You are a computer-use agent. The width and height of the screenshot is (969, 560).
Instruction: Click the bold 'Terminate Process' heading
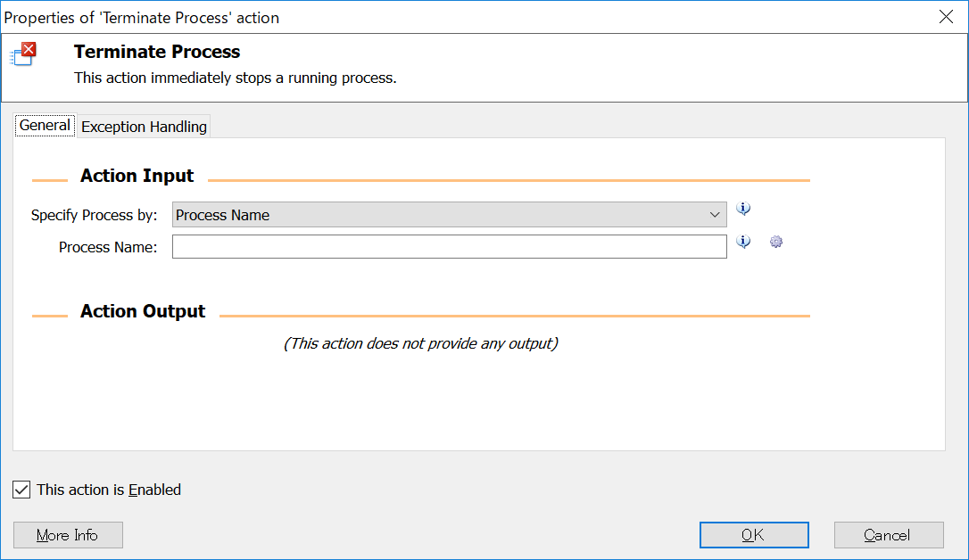pos(157,52)
